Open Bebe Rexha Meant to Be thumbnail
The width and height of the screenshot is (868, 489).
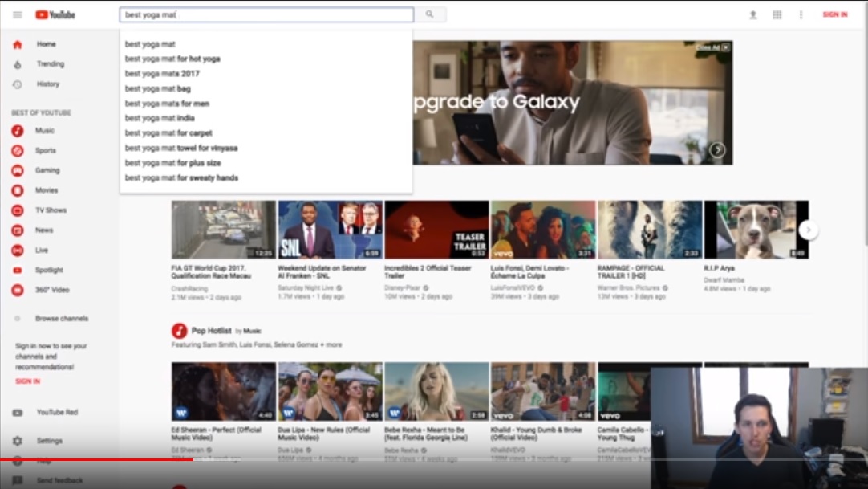click(436, 392)
